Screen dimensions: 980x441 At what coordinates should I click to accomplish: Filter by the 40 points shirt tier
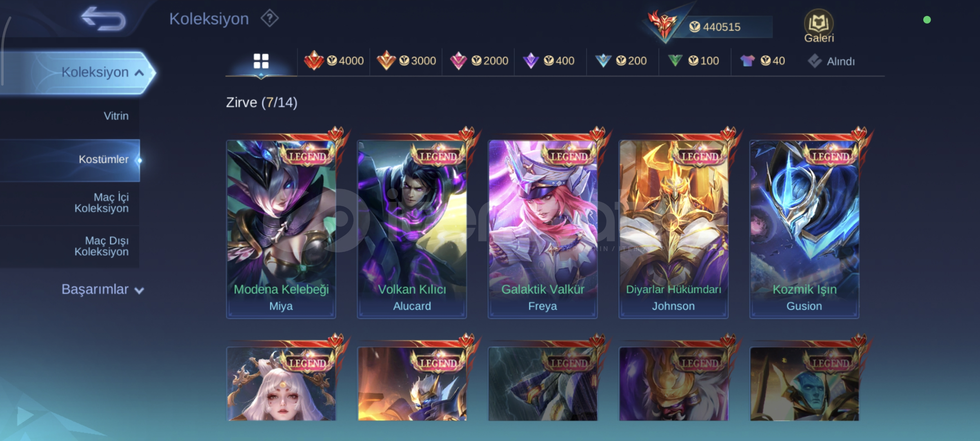[x=762, y=61]
